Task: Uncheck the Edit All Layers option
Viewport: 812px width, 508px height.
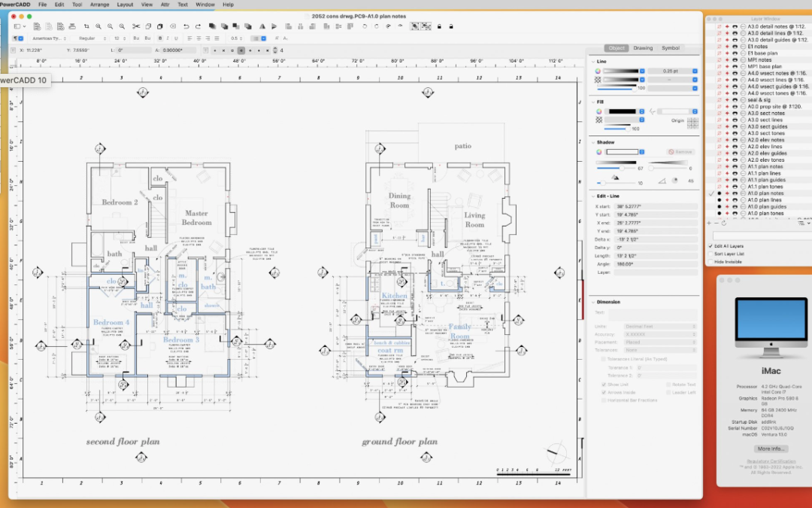Action: point(710,246)
